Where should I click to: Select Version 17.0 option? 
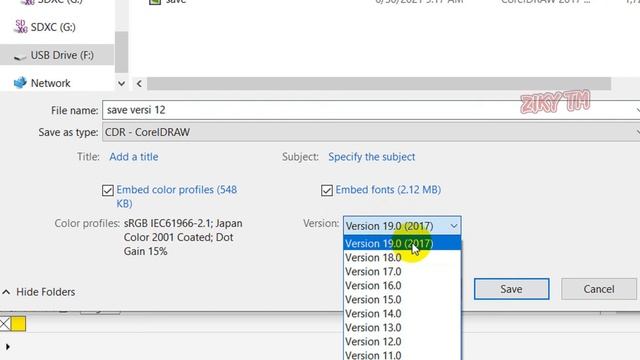[402, 271]
